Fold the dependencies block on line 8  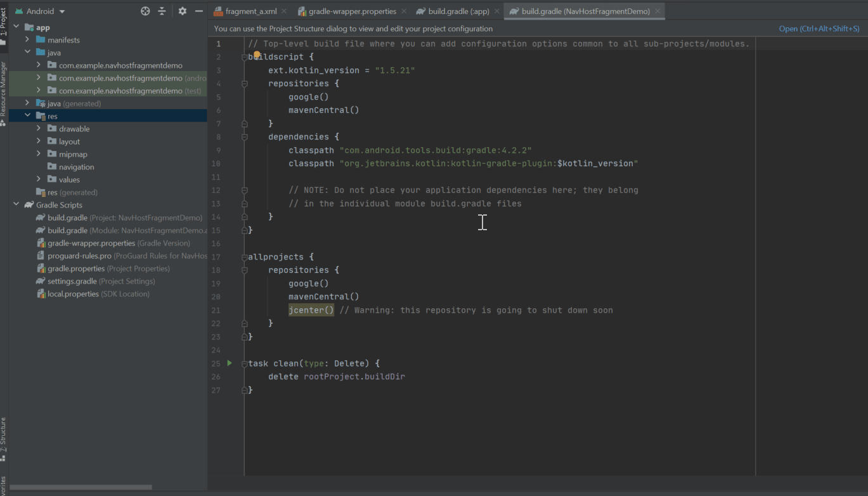pyautogui.click(x=244, y=137)
